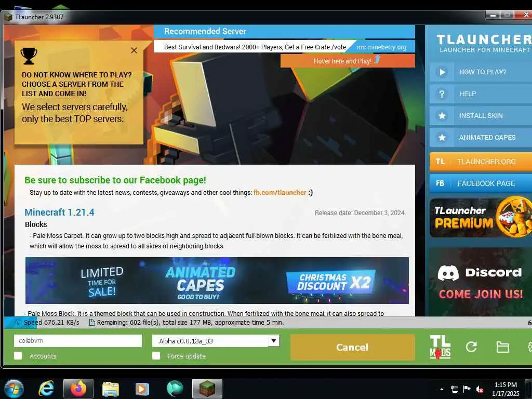This screenshot has width=532, height=399.
Task: Open the TLauncher Premium banner
Action: click(x=481, y=218)
